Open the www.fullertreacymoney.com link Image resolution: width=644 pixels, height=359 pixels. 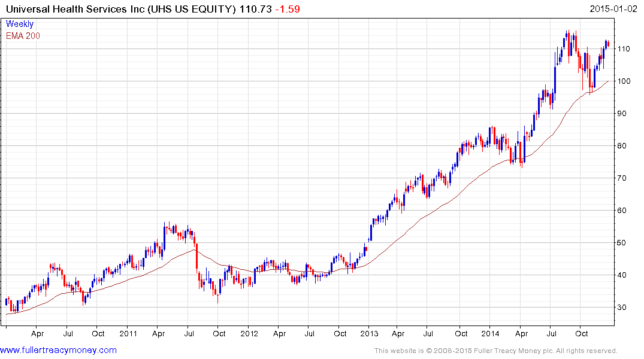58,350
